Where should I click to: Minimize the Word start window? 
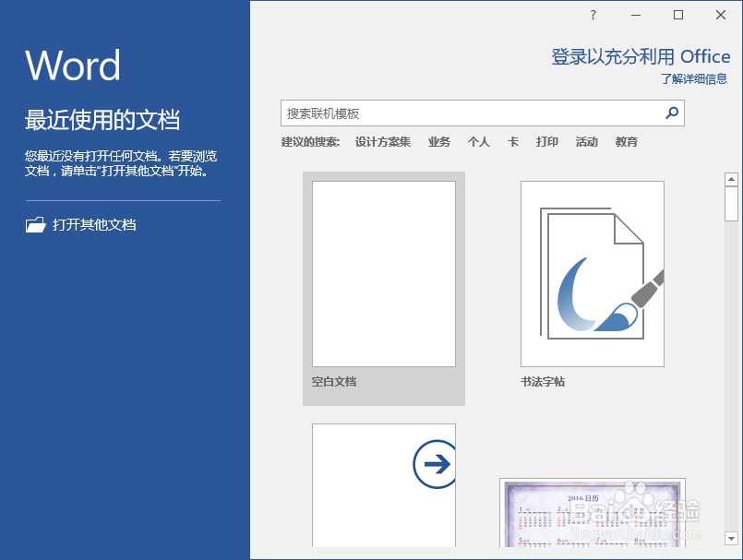point(636,15)
